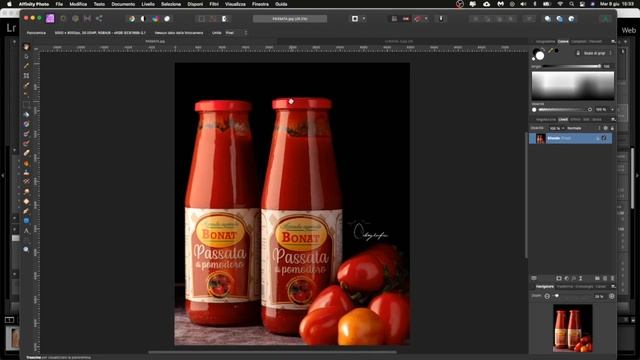Toggle the Quick Mask button
The image size is (640, 360).
355,19
